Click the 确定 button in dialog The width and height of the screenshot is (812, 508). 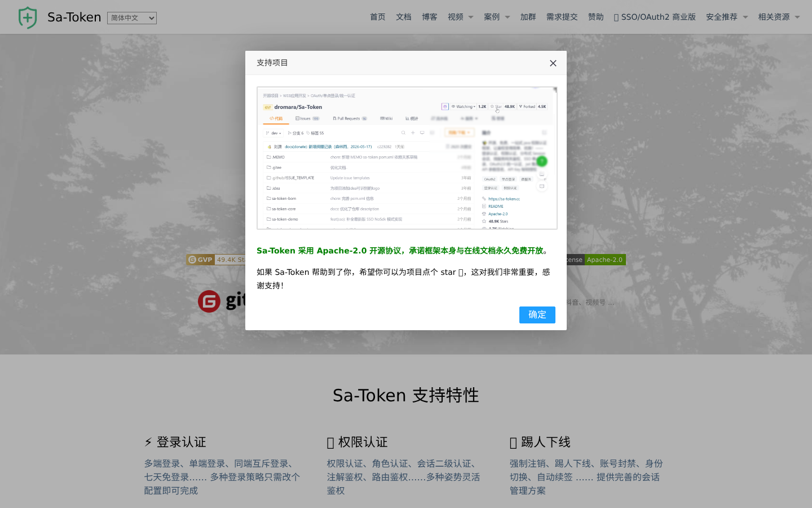point(537,315)
